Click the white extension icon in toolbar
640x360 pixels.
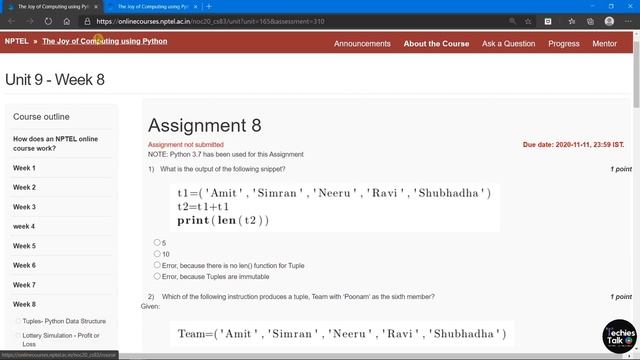tap(548, 21)
